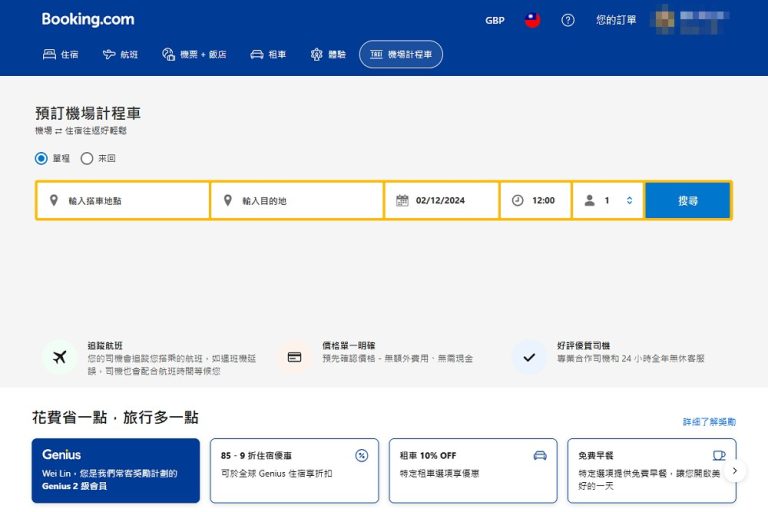Click the clock icon in time field
The width and height of the screenshot is (768, 512).
(x=517, y=200)
